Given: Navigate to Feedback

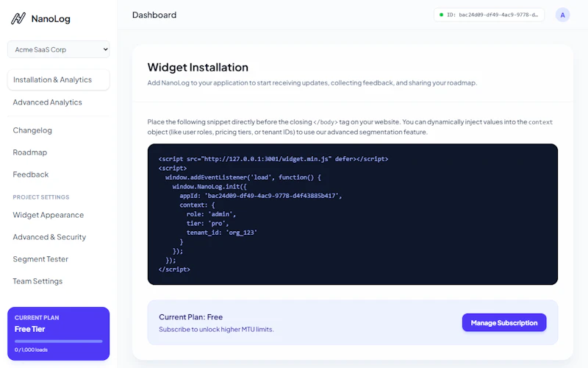Looking at the screenshot, I should [30, 174].
